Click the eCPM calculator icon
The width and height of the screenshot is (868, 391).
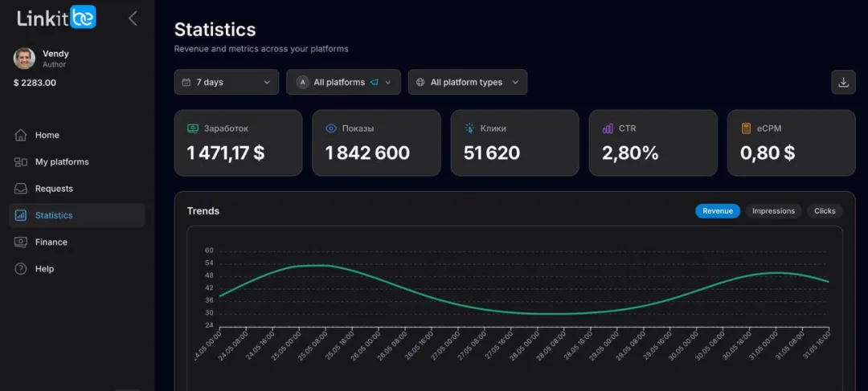pyautogui.click(x=746, y=128)
